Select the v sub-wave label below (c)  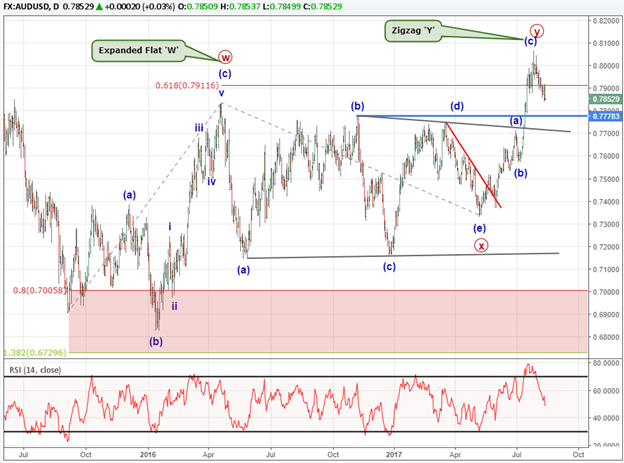coord(221,93)
